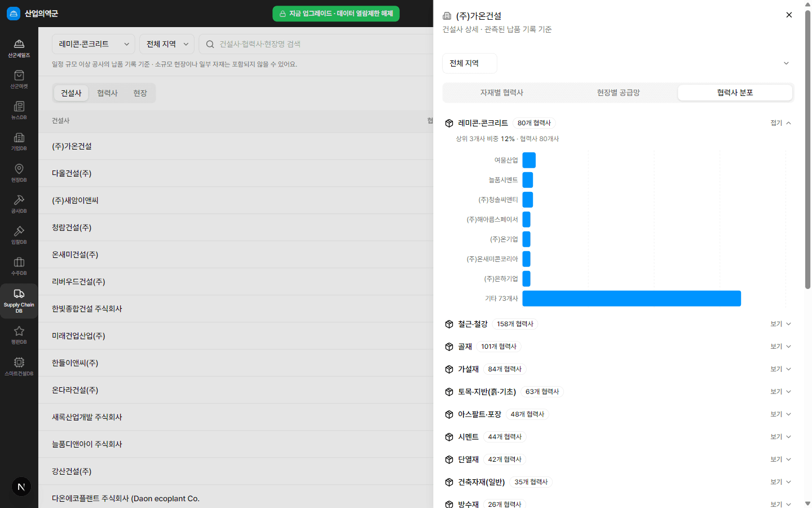
Task: Click the 산업의역군 logo icon
Action: point(13,14)
